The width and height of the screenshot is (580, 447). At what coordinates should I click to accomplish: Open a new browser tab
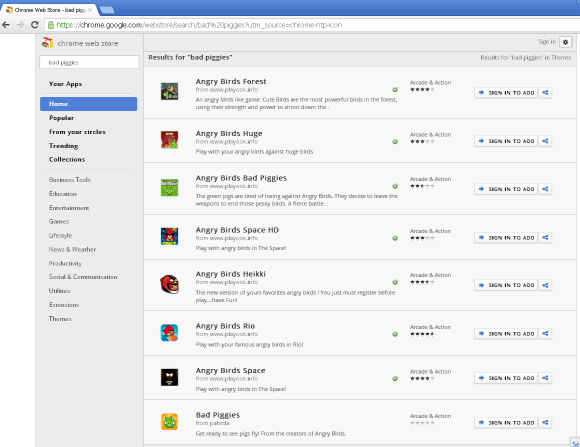click(107, 10)
